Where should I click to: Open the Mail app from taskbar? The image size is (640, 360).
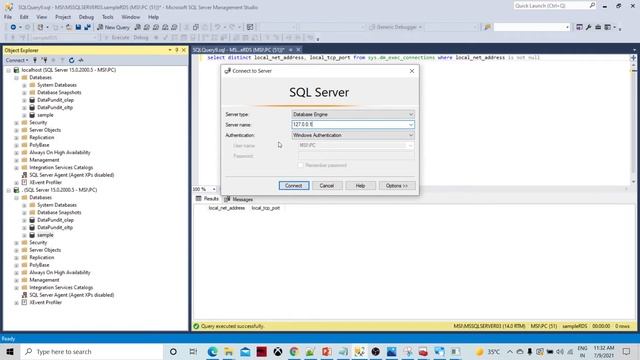click(245, 351)
